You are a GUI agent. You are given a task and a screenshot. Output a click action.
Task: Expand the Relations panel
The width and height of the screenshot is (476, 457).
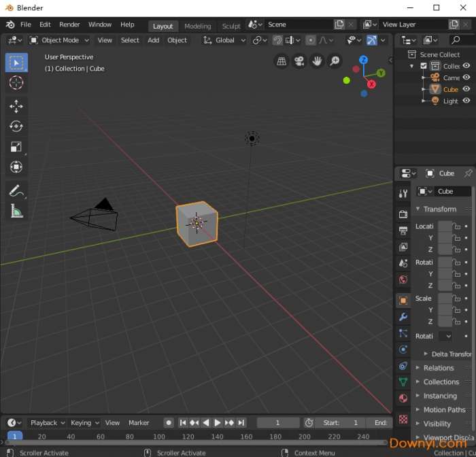(439, 368)
